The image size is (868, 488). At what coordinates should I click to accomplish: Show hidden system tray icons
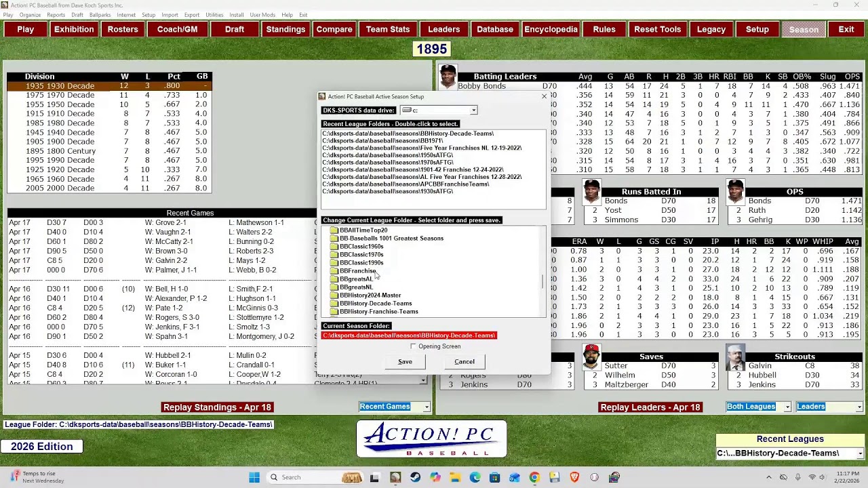[x=768, y=477]
